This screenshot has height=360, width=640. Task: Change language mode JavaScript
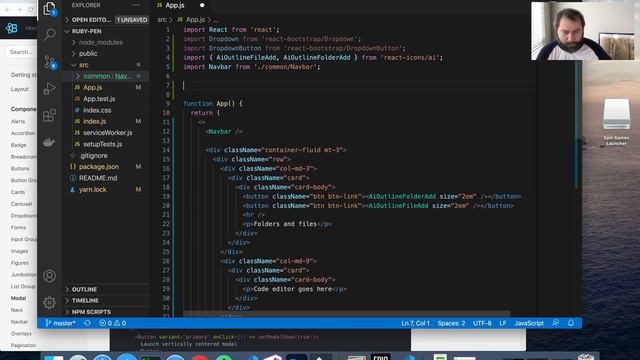[x=529, y=323]
